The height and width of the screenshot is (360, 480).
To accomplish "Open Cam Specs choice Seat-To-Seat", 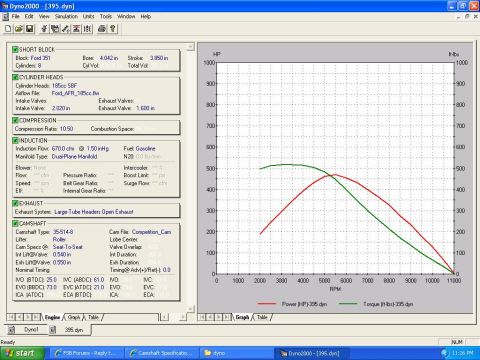I will point(68,247).
